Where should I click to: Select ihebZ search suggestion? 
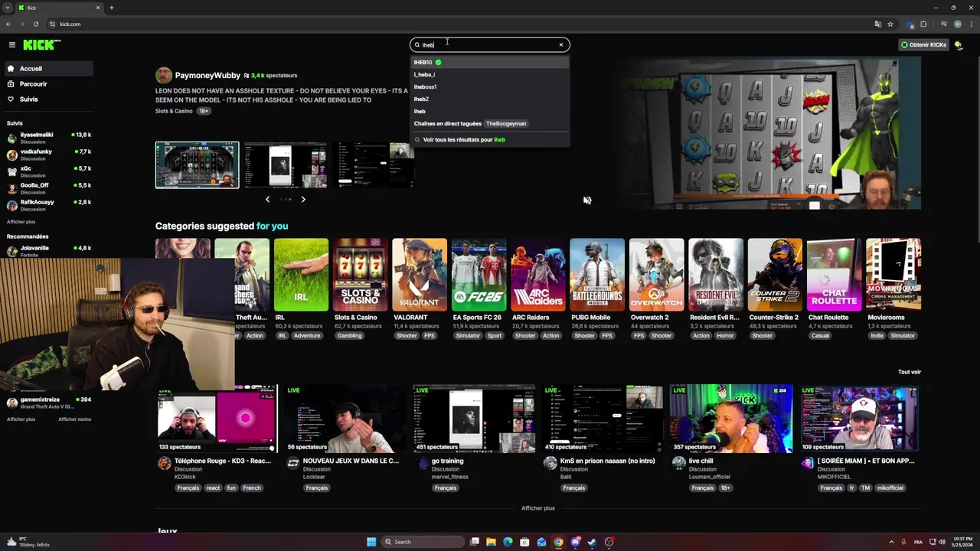pos(490,99)
